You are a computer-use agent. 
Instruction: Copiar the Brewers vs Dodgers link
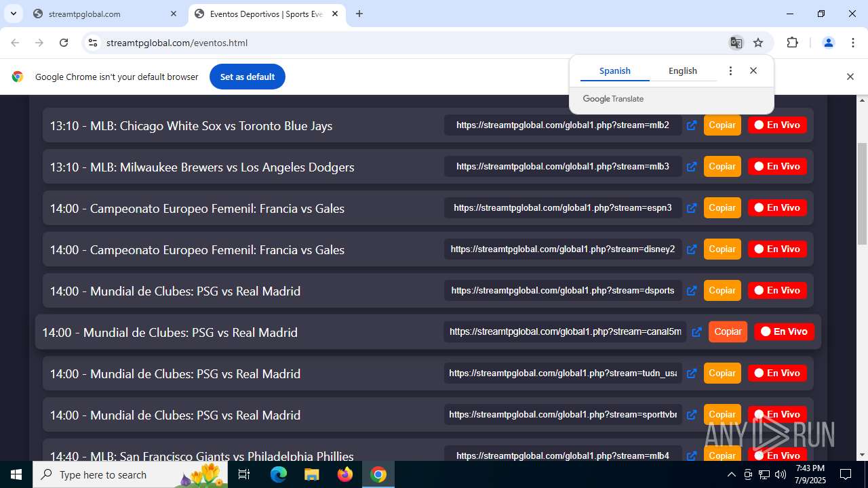coord(722,167)
